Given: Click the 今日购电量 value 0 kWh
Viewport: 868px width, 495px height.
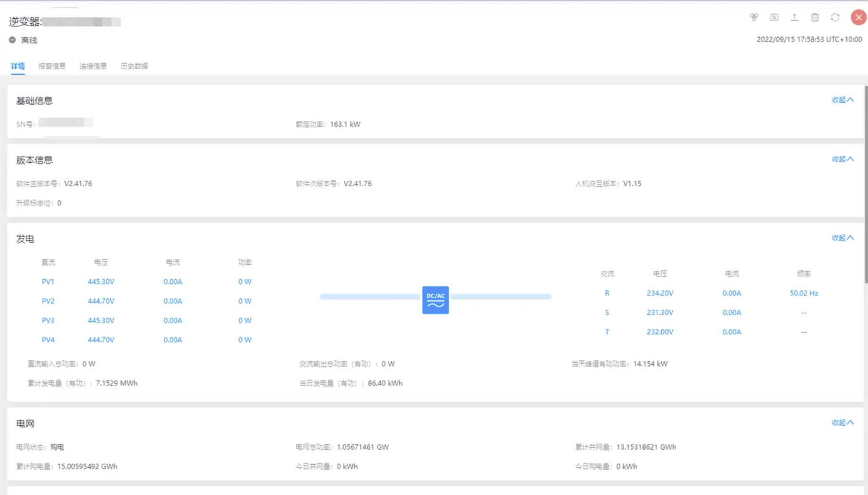Looking at the screenshot, I should 627,466.
